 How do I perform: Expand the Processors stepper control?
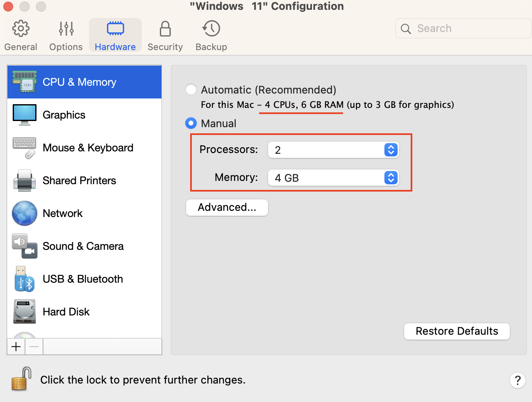[x=390, y=150]
